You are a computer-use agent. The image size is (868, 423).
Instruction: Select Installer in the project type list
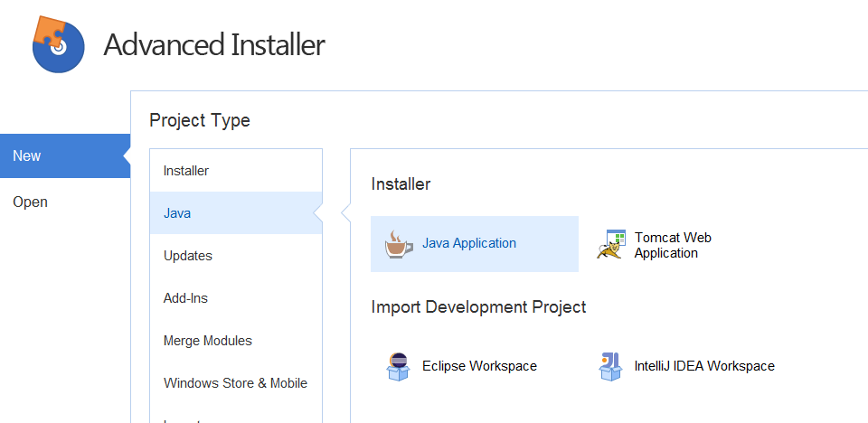pos(186,170)
